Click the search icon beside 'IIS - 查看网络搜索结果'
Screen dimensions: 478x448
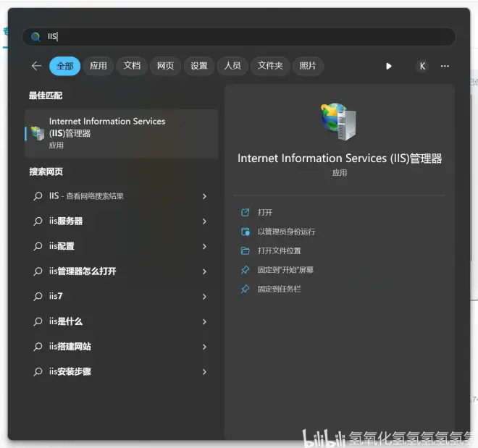pos(38,196)
